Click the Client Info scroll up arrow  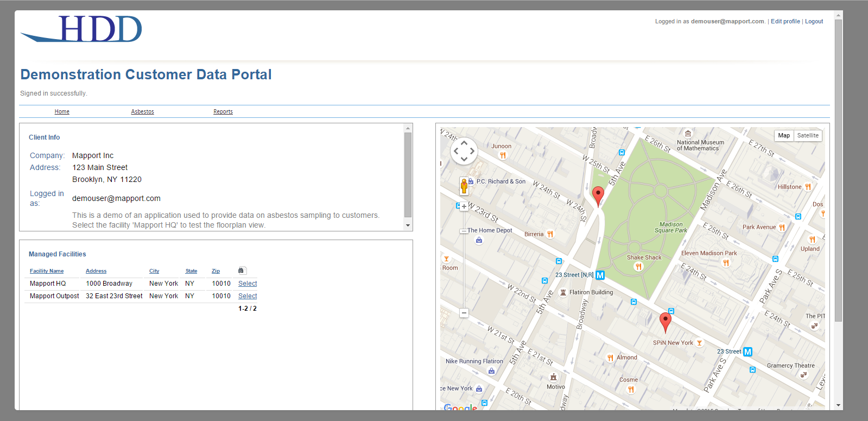(x=408, y=128)
